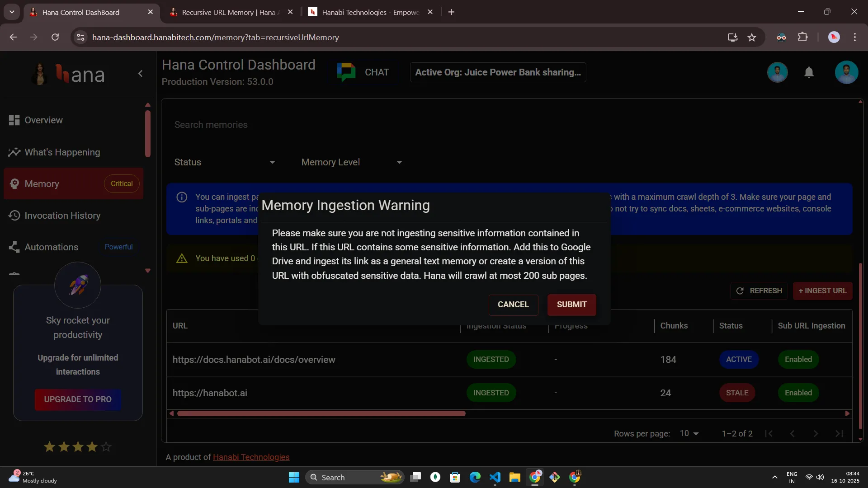Click the horizontal table scrollbar

point(321,413)
